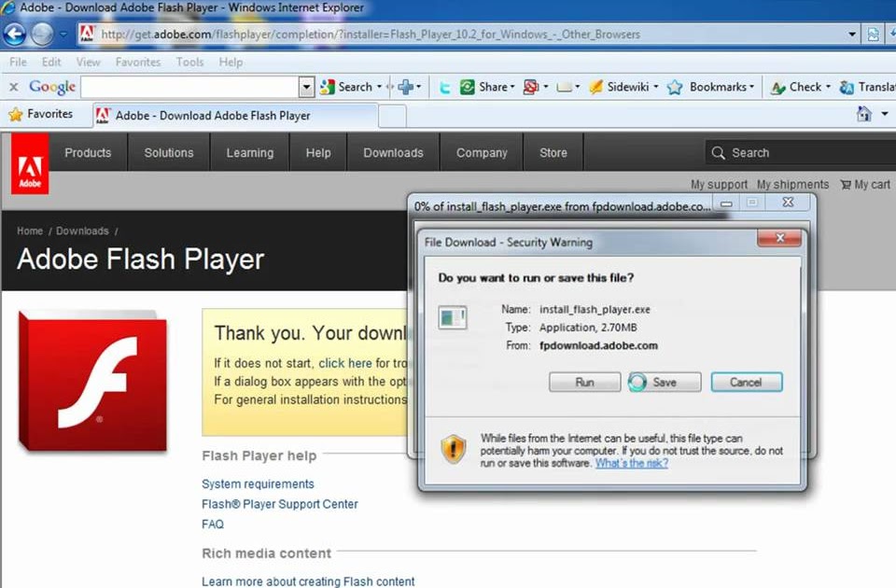Click the Flash Player logo image
The width and height of the screenshot is (896, 588).
92,381
